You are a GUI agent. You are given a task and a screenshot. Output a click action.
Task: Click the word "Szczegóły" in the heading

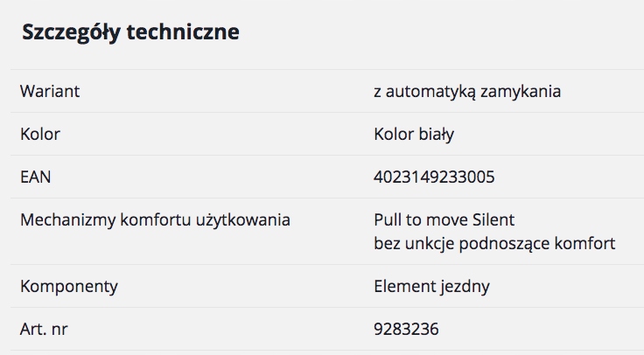click(71, 32)
